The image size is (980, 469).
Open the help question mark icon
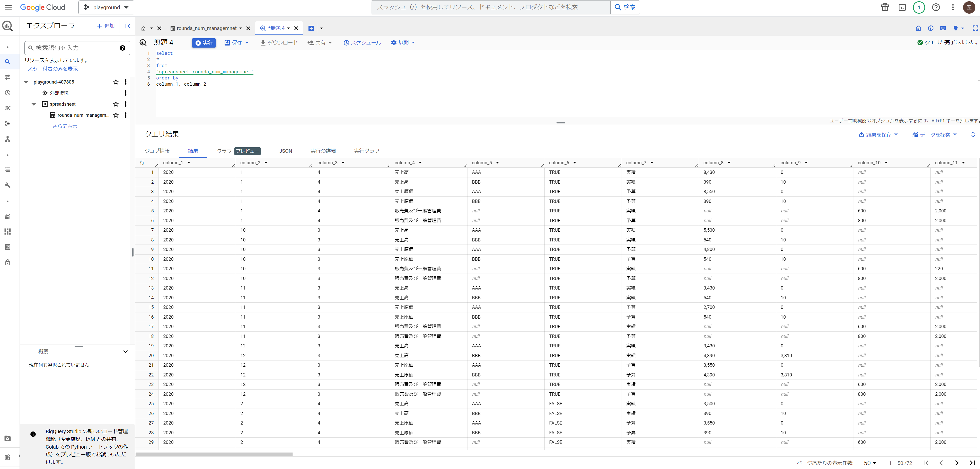pyautogui.click(x=936, y=7)
